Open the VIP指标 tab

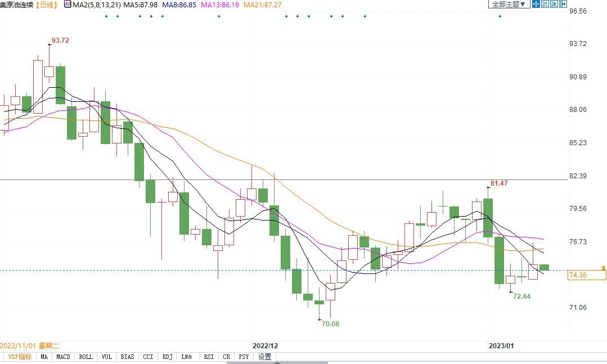pos(19,357)
